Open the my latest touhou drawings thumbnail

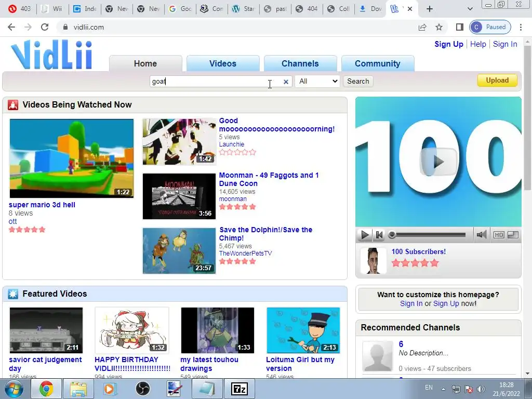[218, 330]
